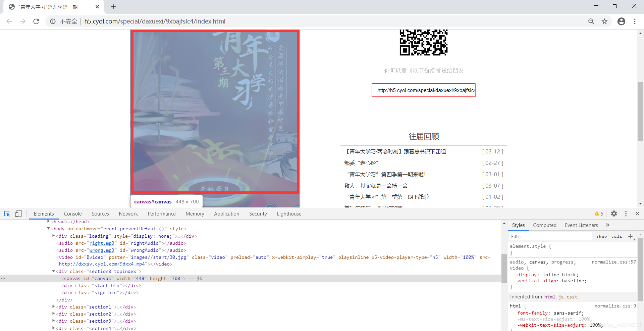
Task: Click the page vertical scrollbar thumb
Action: (640, 111)
